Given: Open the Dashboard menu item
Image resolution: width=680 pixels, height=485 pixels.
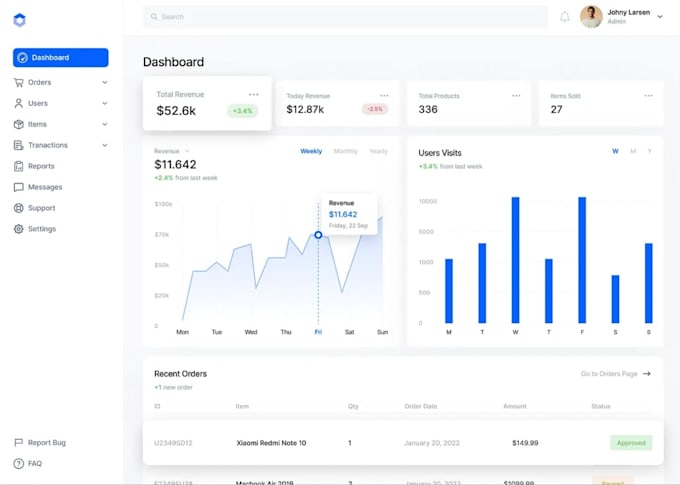Looking at the screenshot, I should click(61, 58).
